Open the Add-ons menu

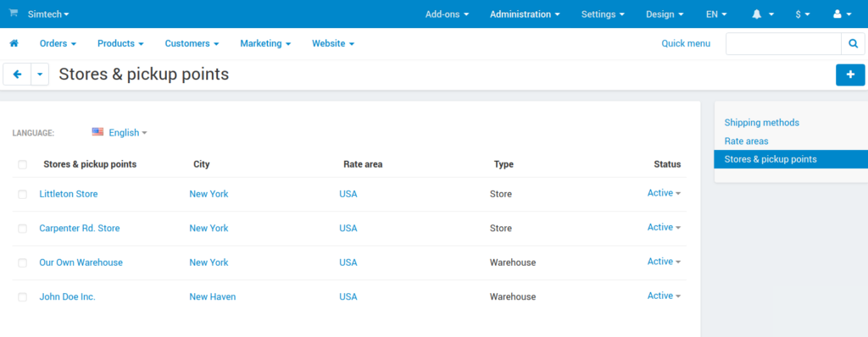[448, 14]
